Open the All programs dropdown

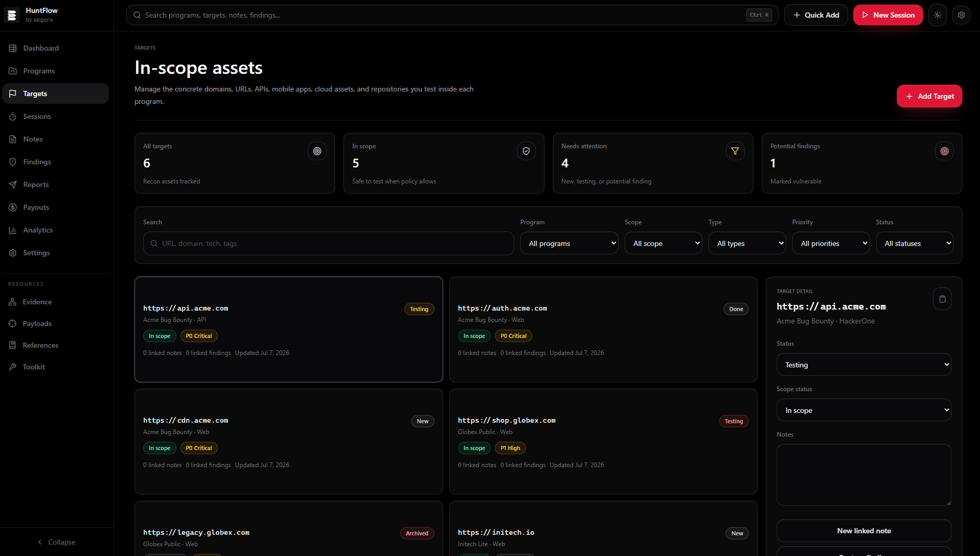click(569, 243)
